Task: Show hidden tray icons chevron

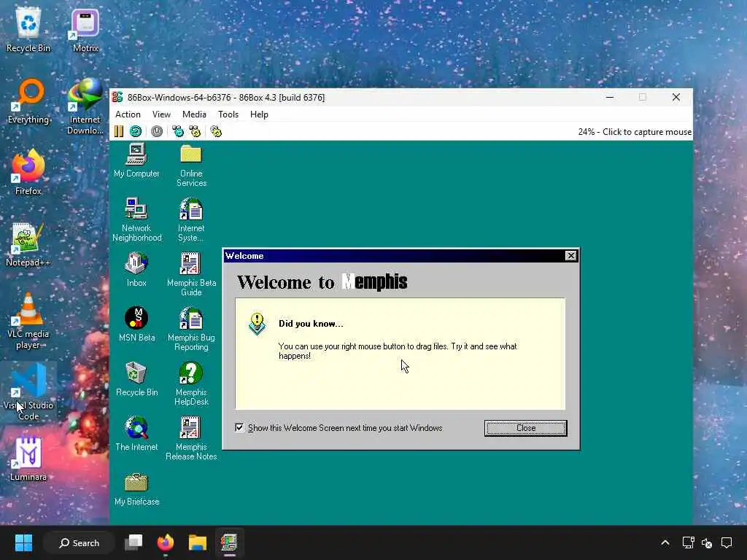Action: click(665, 542)
